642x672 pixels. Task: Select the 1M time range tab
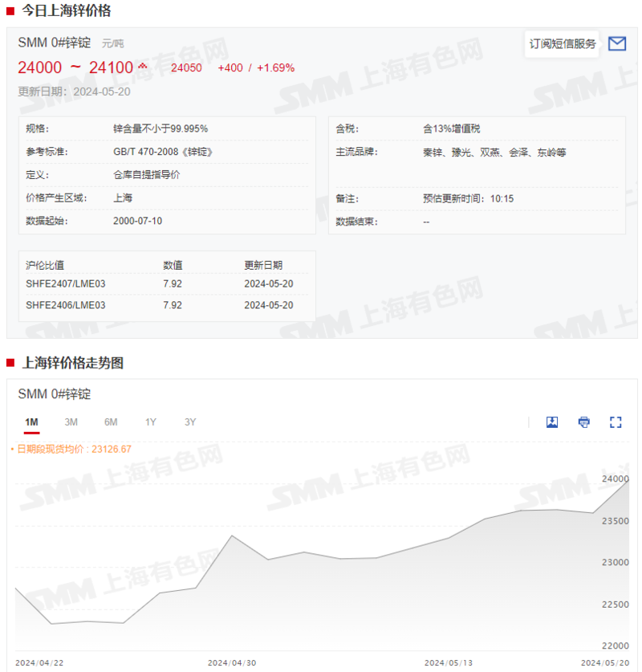point(31,422)
